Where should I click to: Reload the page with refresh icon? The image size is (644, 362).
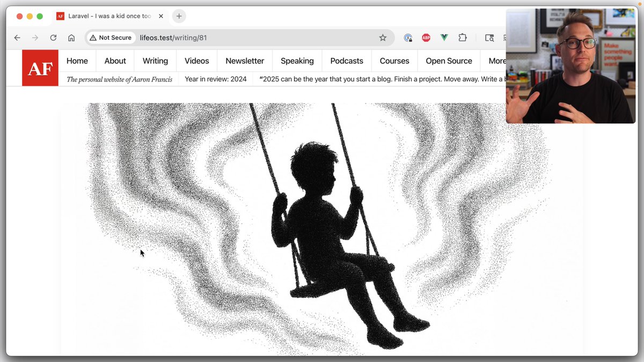(x=53, y=38)
